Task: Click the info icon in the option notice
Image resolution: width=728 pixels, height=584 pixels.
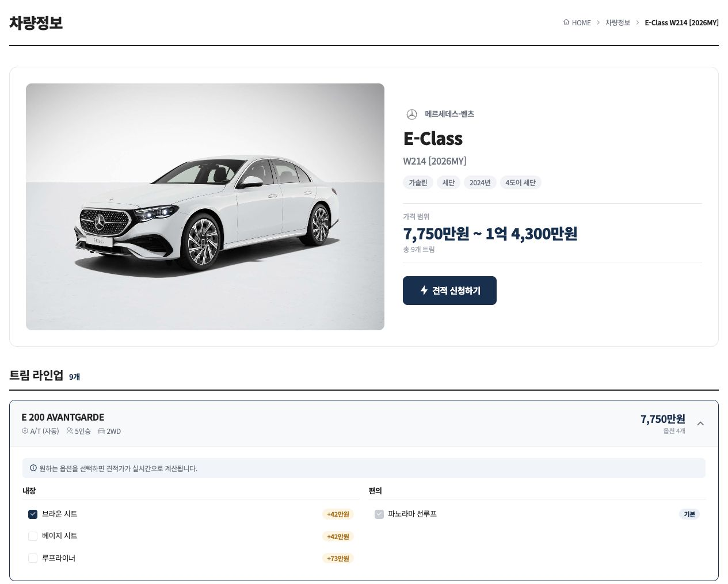Action: pyautogui.click(x=33, y=468)
